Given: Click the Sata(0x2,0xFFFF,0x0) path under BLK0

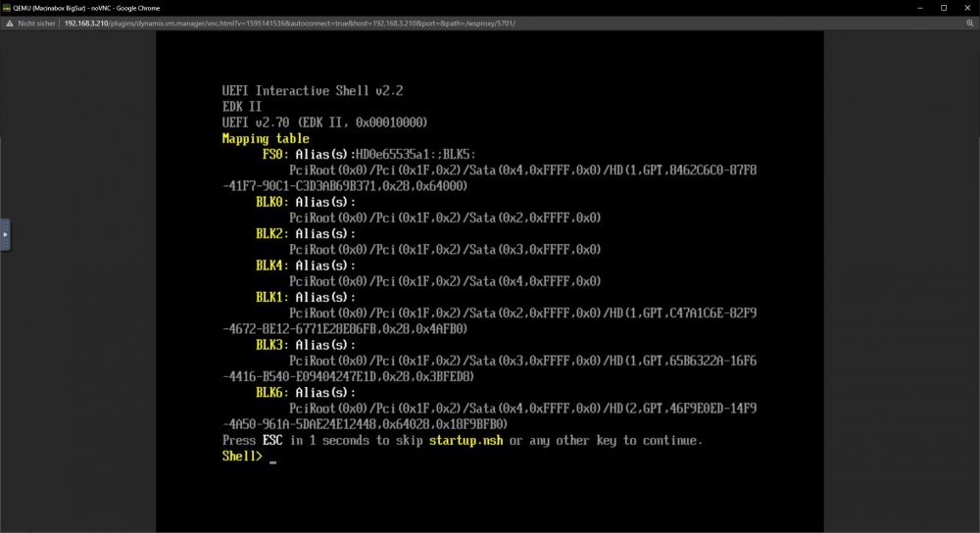Looking at the screenshot, I should point(445,218).
